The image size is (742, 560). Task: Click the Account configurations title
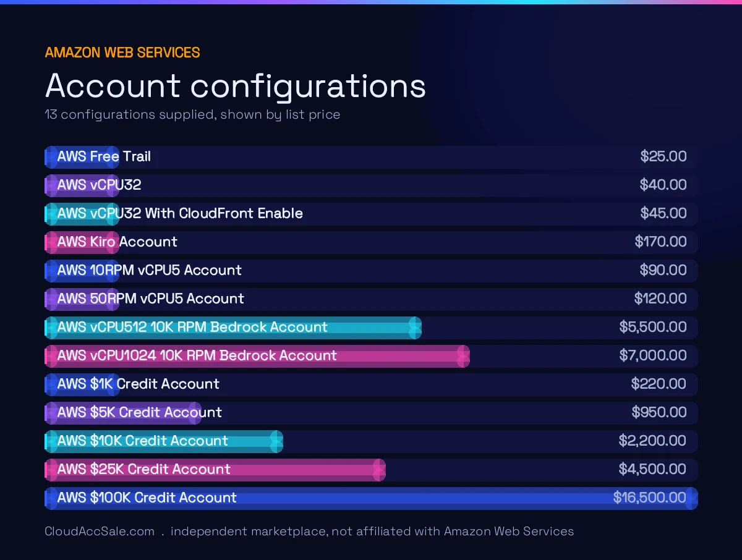(x=236, y=86)
